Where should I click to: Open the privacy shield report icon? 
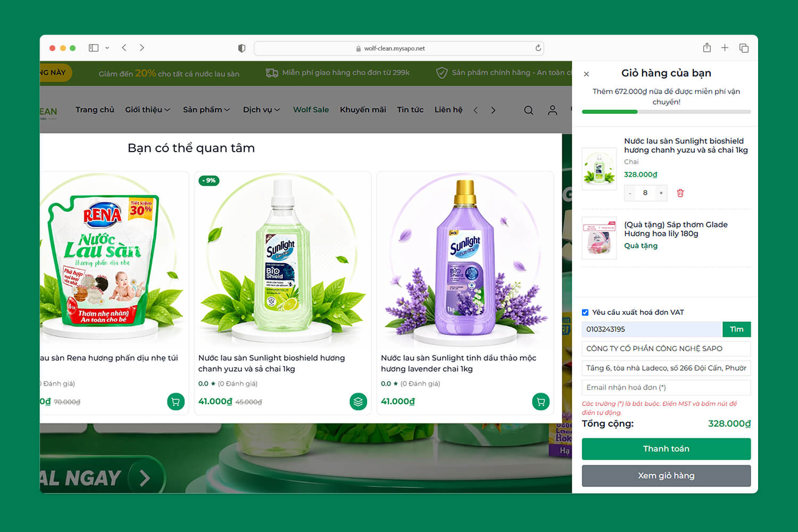pyautogui.click(x=242, y=48)
